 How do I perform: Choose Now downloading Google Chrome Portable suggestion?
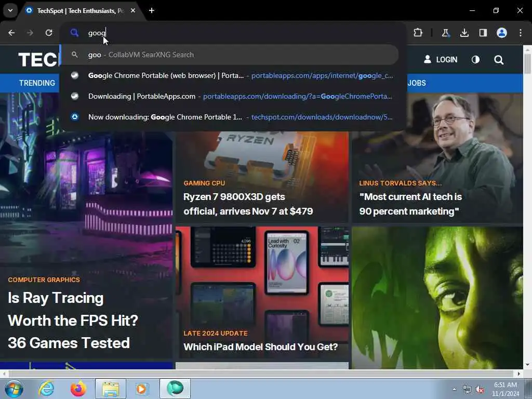pyautogui.click(x=233, y=117)
